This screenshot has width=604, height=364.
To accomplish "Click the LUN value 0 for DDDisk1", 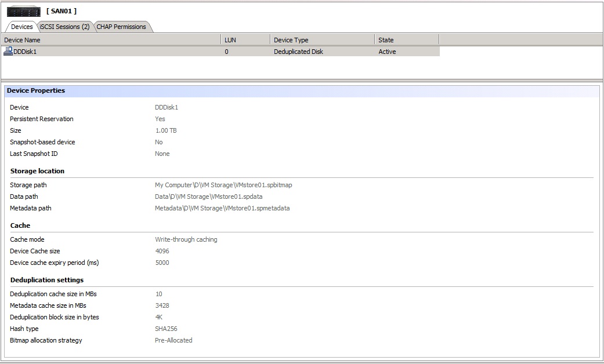I will pyautogui.click(x=226, y=52).
